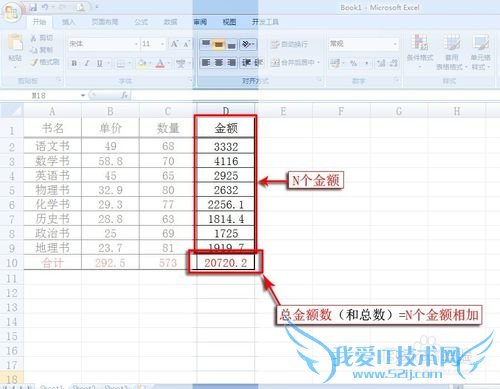Screen dimensions: 500x389
Task: Open Format as Table (套用表格格式) icon
Action: tap(452, 43)
